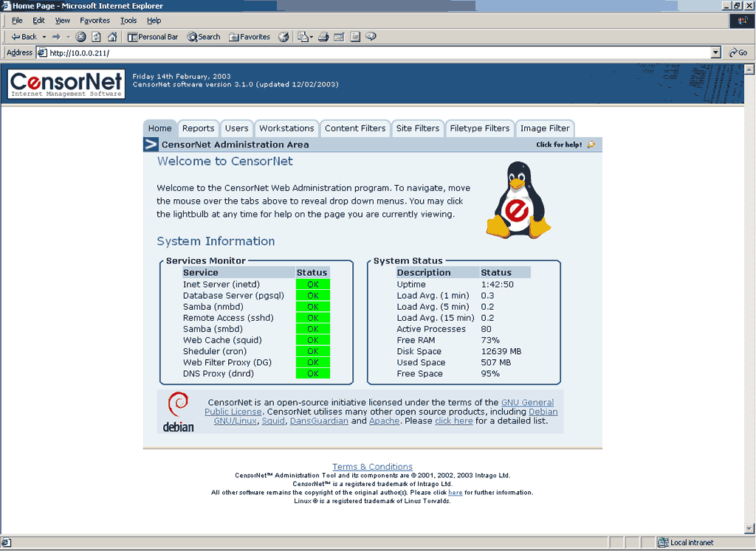Screen dimensions: 756x551
Task: Click the Uptime value 1:42:50
Action: click(x=497, y=284)
